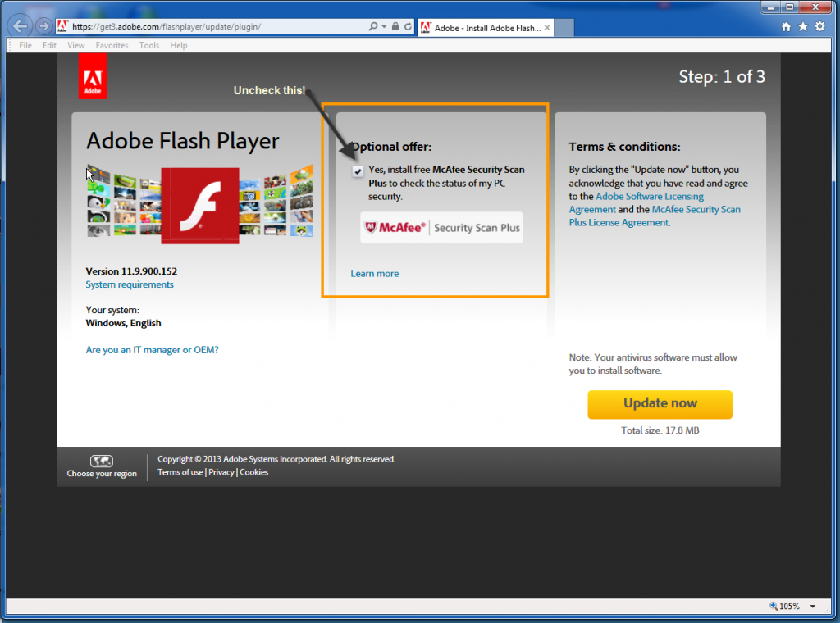Minimize the browser window
Screen dimensions: 840x623
(771, 7)
